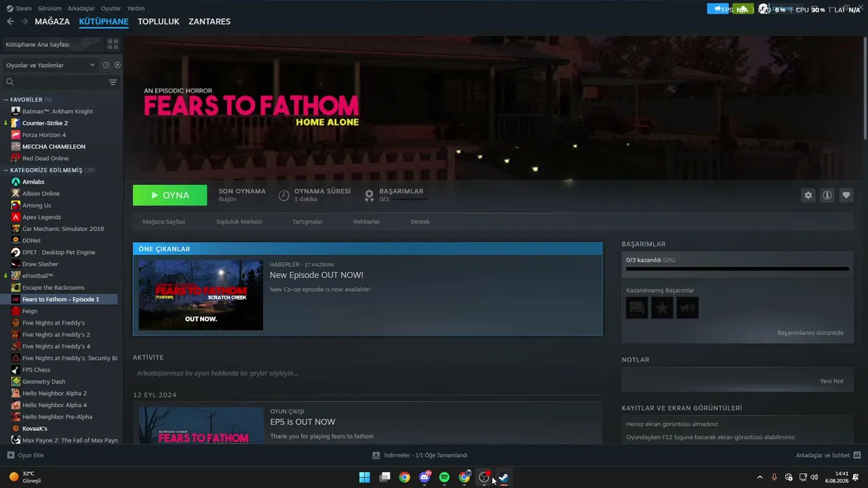
Task: Select Apex Legends icon in the list
Action: point(16,217)
